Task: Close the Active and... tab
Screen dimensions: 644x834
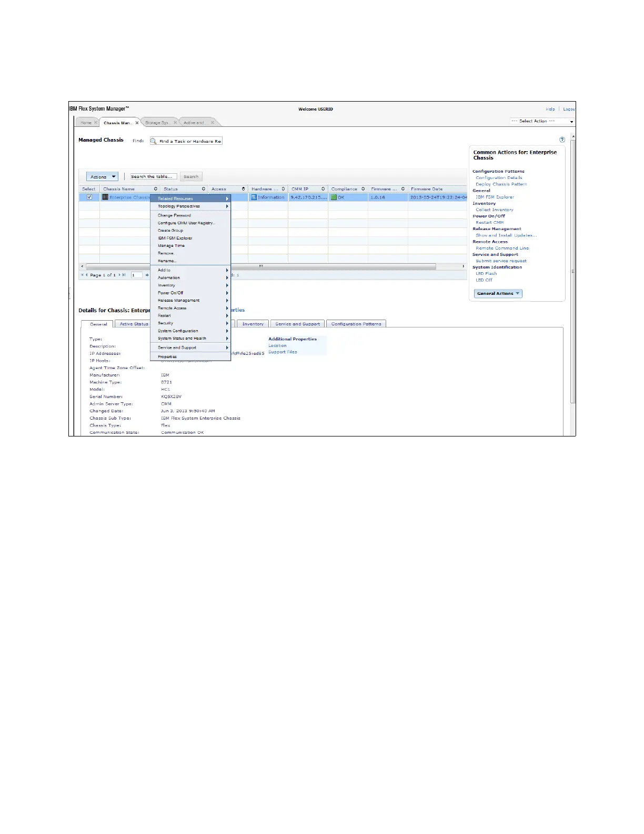Action: (x=213, y=123)
